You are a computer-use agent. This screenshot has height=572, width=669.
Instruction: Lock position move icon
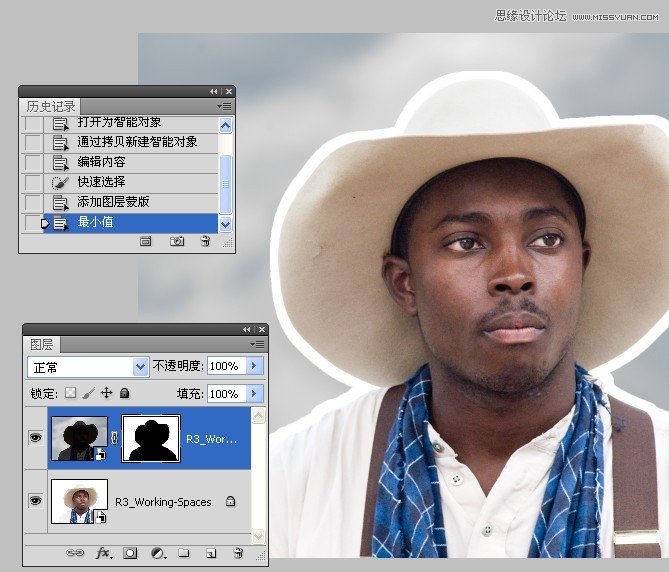[106, 392]
